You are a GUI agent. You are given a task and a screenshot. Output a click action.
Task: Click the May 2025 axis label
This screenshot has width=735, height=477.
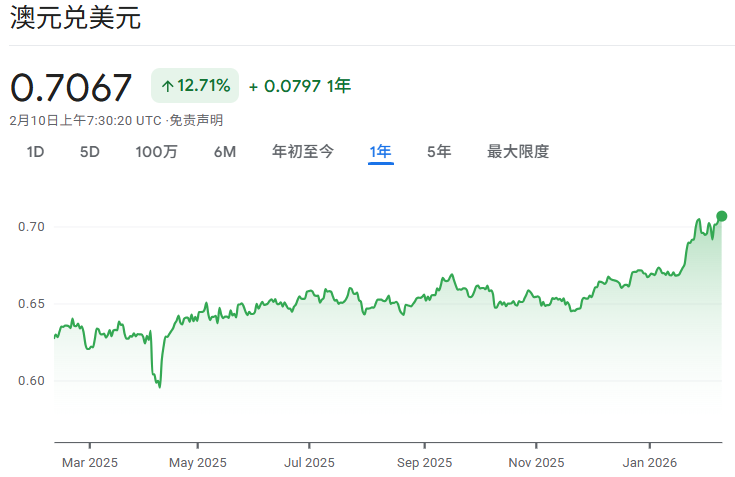tap(198, 462)
